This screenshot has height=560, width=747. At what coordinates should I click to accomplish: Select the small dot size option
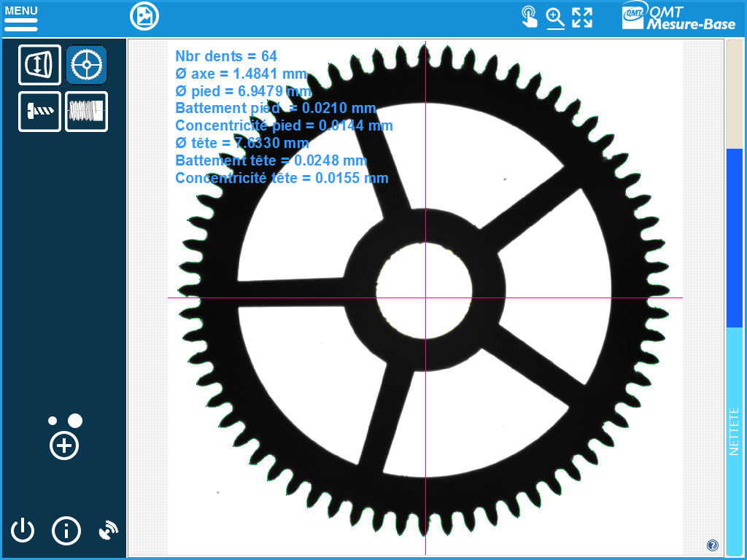point(53,421)
